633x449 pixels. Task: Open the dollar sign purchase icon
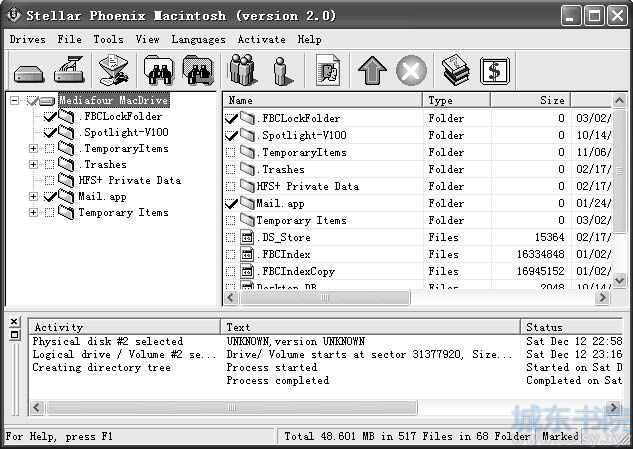click(x=495, y=71)
